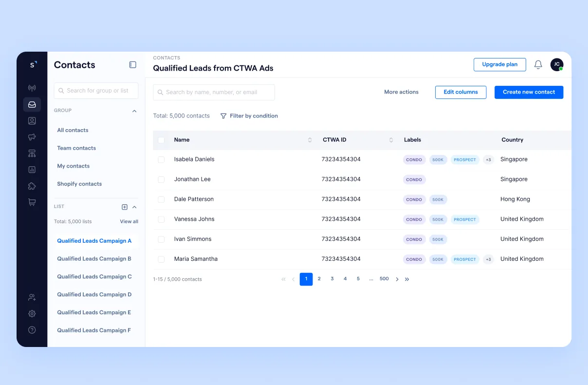Image resolution: width=588 pixels, height=385 pixels.
Task: Go to page 500
Action: coord(384,279)
